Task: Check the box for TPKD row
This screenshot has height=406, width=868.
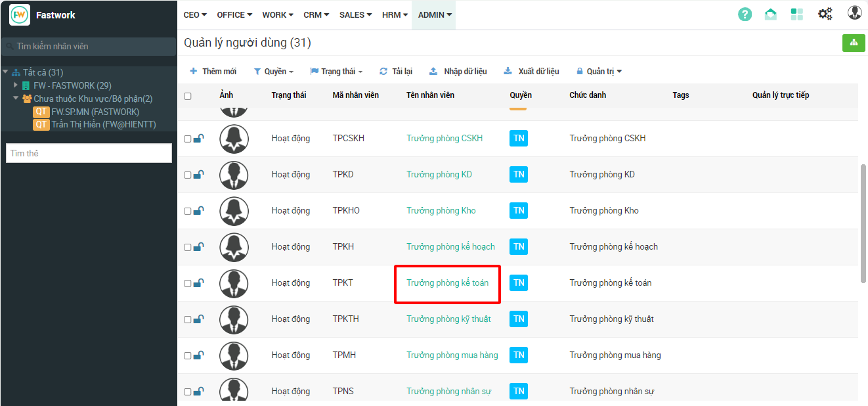Action: coord(188,175)
